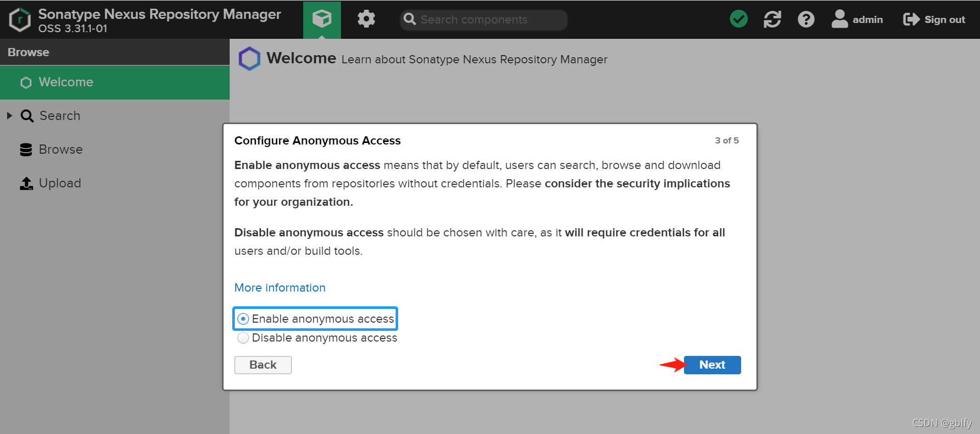
Task: Click the 'OSS 3.31.1-01' version text
Action: [x=73, y=29]
